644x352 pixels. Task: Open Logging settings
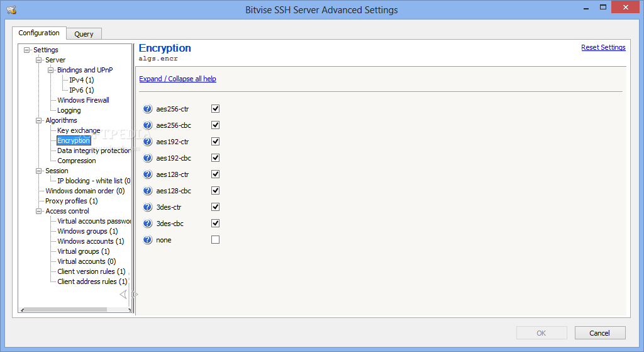click(x=69, y=110)
